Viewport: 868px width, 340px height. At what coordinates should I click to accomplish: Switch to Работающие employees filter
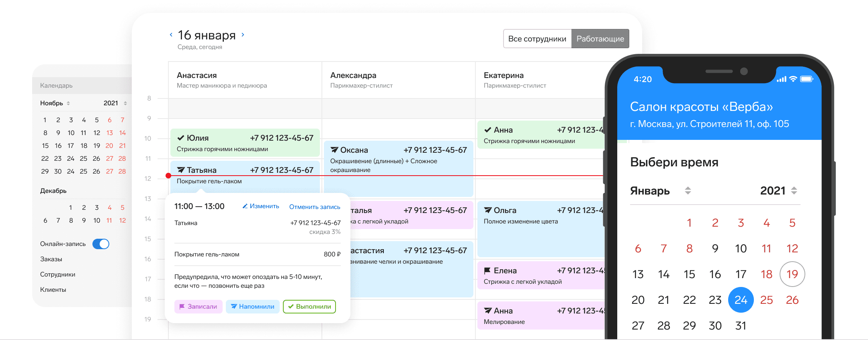pos(600,39)
